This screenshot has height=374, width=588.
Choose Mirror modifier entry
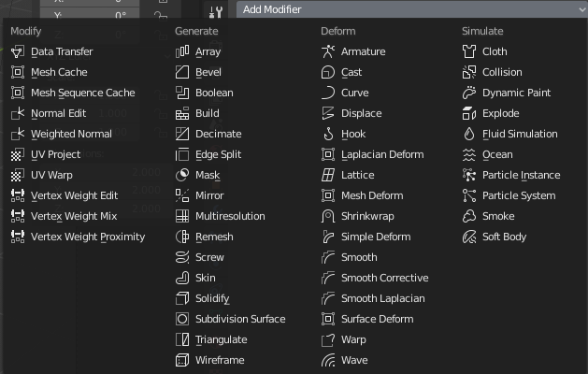tap(209, 195)
